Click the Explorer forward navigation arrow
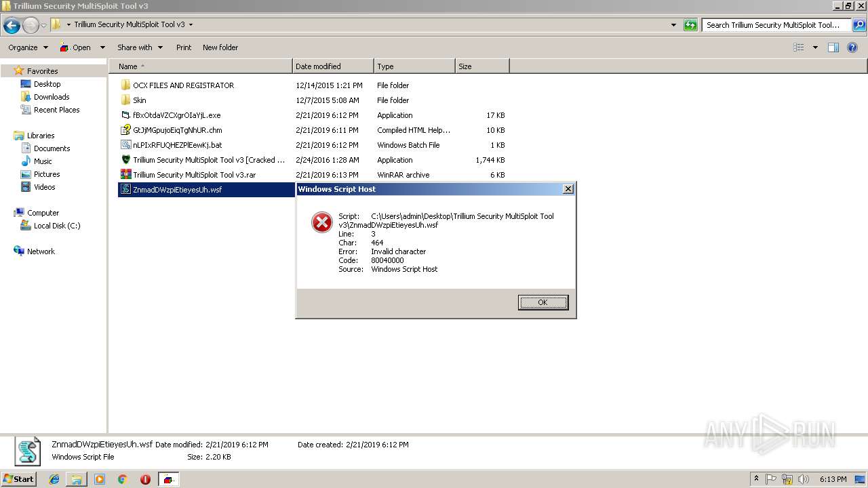 (x=31, y=26)
